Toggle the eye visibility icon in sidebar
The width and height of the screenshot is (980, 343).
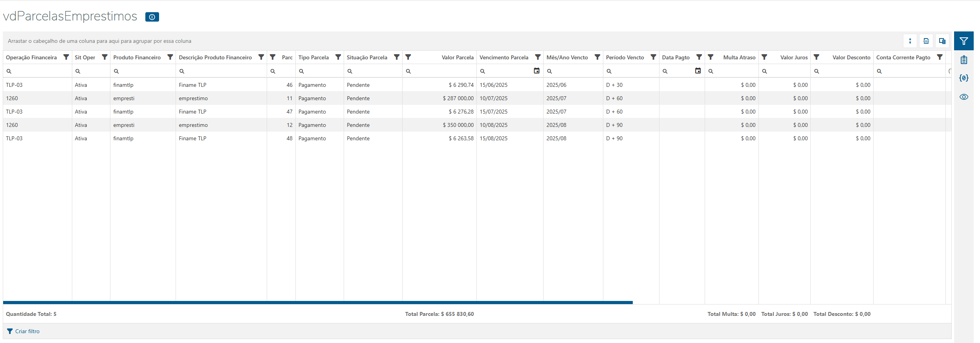click(x=964, y=97)
